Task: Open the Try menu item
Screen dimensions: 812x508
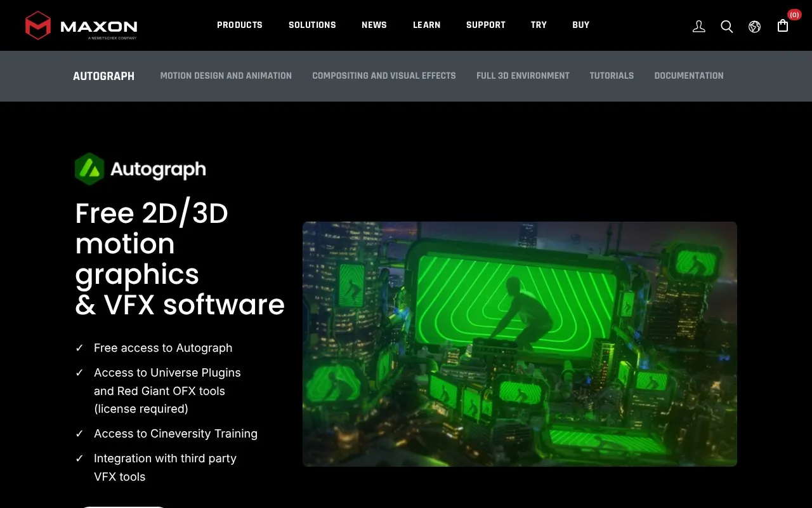Action: click(539, 25)
